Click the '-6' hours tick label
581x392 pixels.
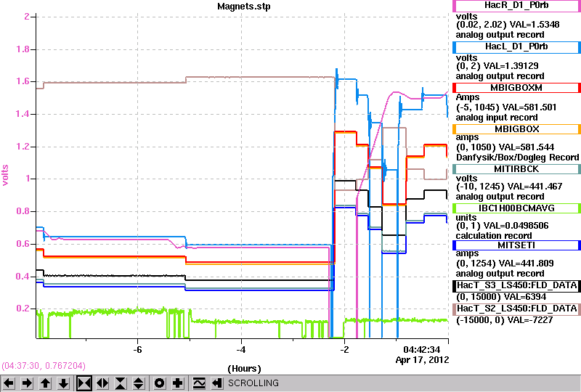click(137, 350)
